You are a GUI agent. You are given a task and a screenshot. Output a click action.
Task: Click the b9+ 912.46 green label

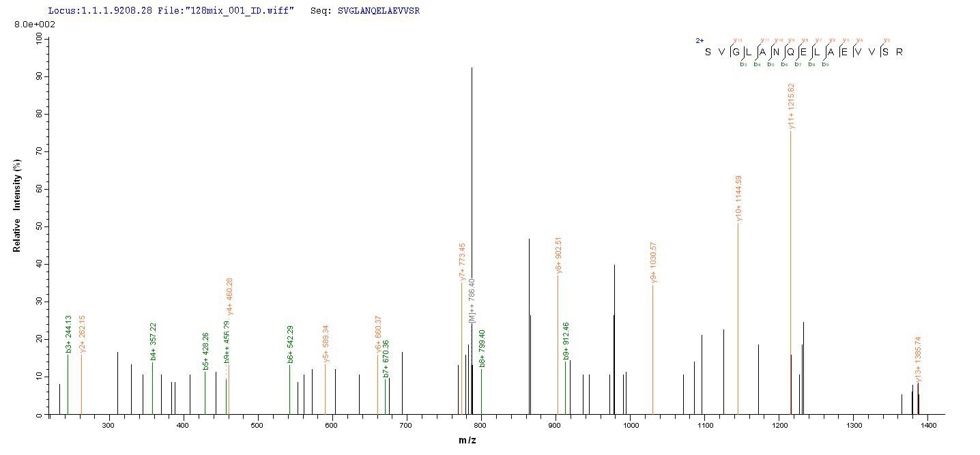[x=566, y=340]
